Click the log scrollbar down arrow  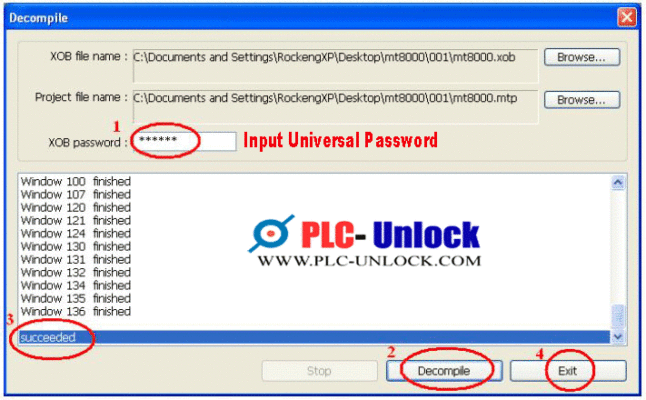pos(618,337)
